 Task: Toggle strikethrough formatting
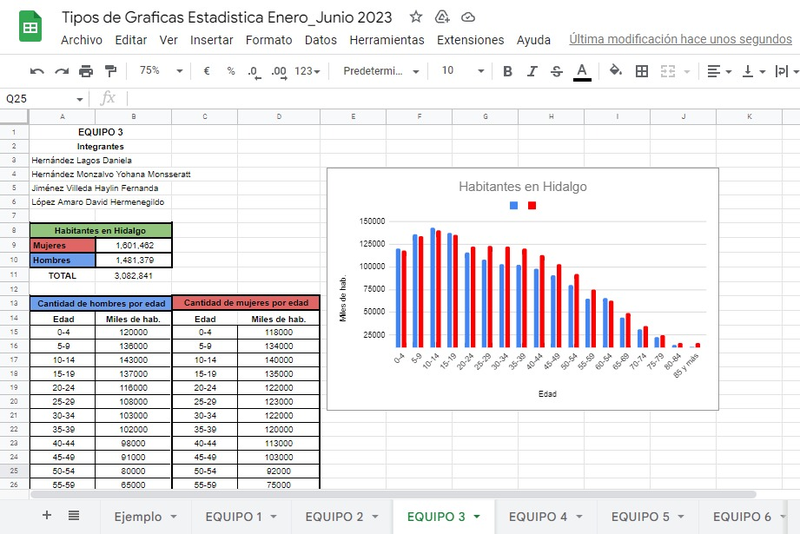coord(557,71)
